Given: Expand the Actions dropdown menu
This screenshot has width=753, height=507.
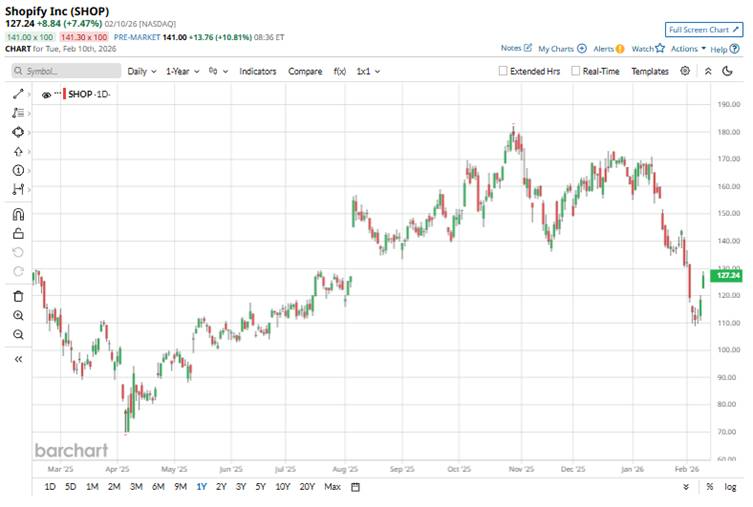Looking at the screenshot, I should click(x=688, y=48).
